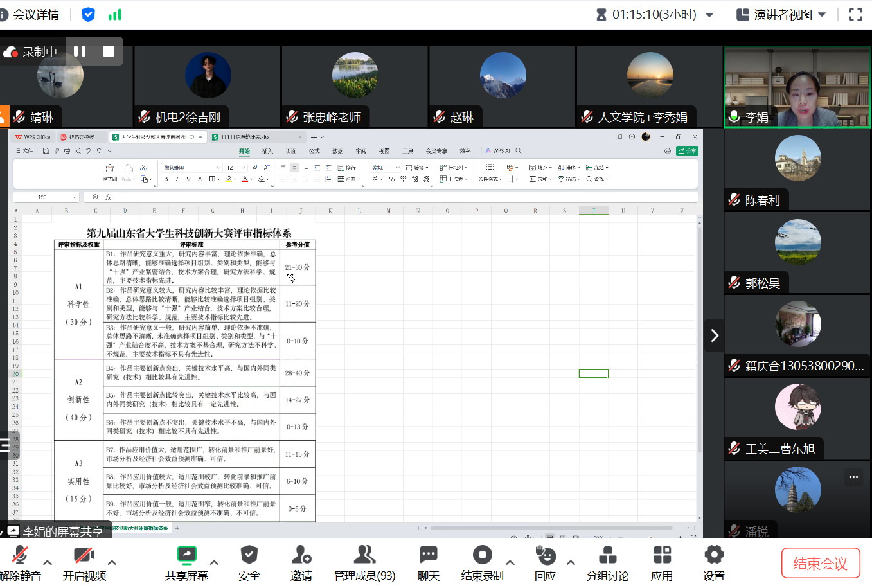
Task: Click the End Meeting (结束会议) button
Action: click(820, 564)
